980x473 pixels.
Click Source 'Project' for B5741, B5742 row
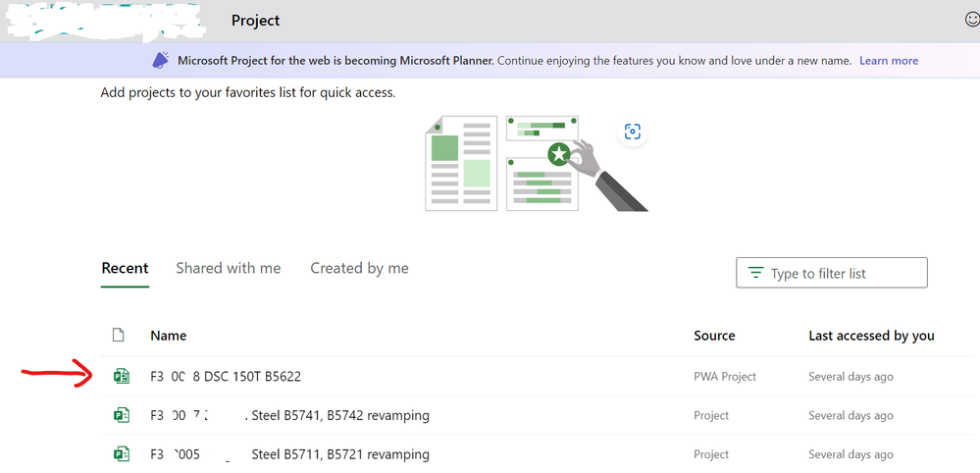(711, 415)
